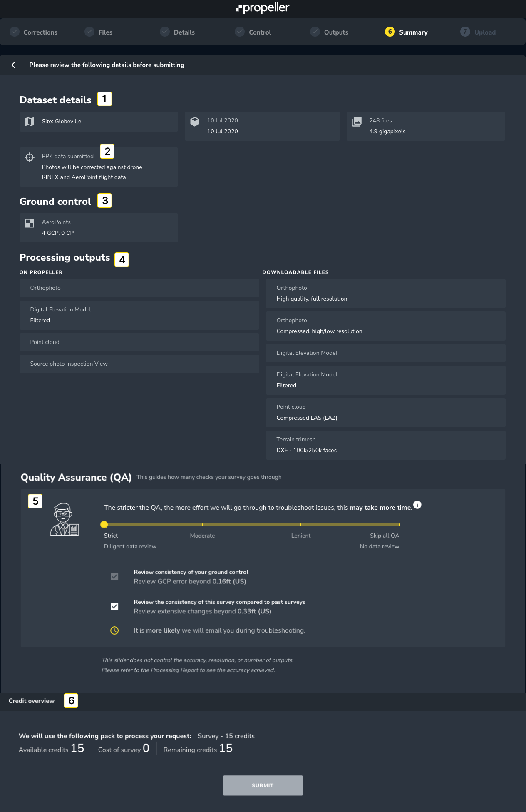This screenshot has width=526, height=812.
Task: Click the yellow clock icon
Action: pyautogui.click(x=114, y=630)
